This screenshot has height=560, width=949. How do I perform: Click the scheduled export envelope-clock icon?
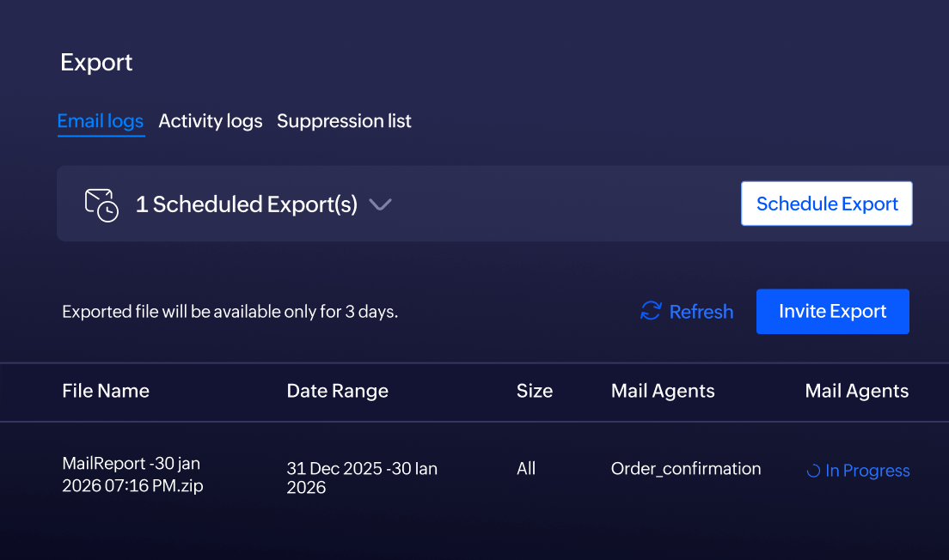(101, 204)
